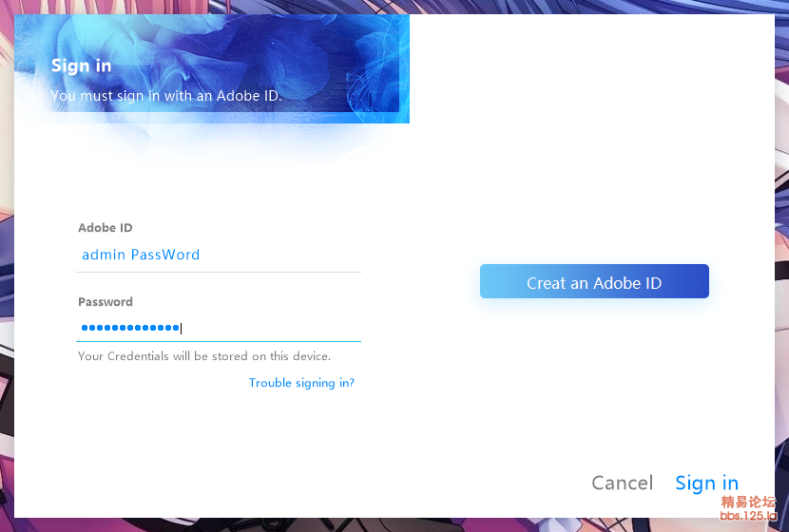Open the 'Trouble signing in?' link
The image size is (789, 532).
pos(301,383)
